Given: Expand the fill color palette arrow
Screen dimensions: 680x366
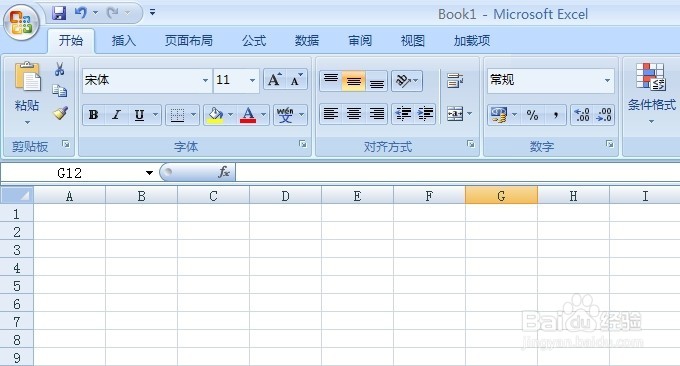Looking at the screenshot, I should click(x=230, y=115).
